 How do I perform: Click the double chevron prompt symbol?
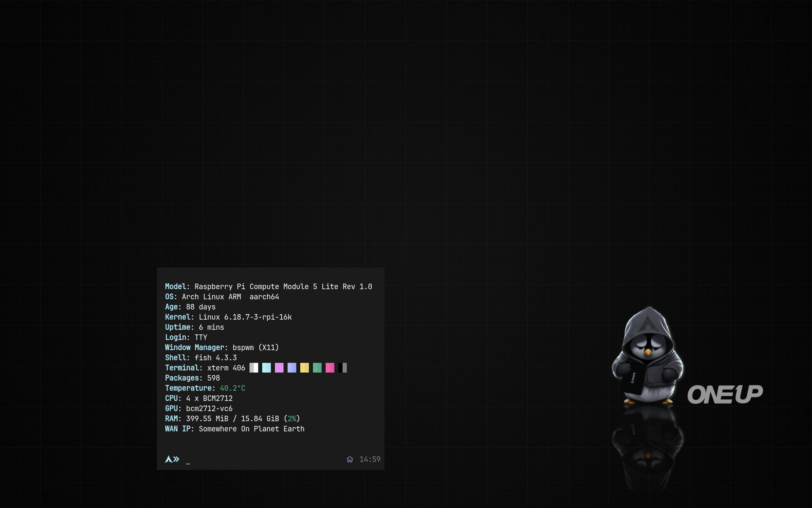pyautogui.click(x=176, y=459)
